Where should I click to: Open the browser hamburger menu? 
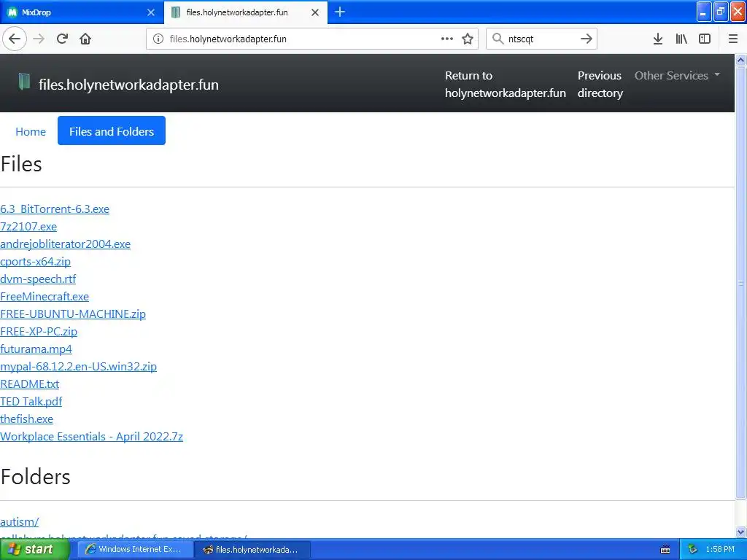(x=733, y=39)
